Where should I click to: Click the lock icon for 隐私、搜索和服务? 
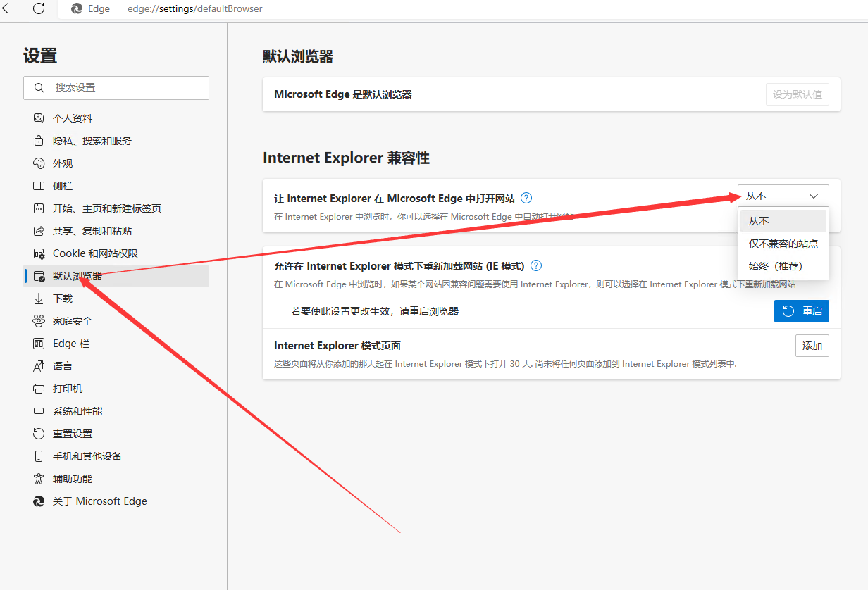pos(39,141)
